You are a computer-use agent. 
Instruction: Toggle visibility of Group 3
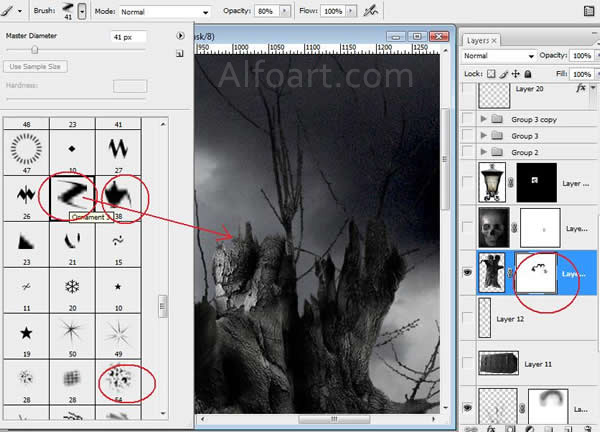pyautogui.click(x=468, y=135)
